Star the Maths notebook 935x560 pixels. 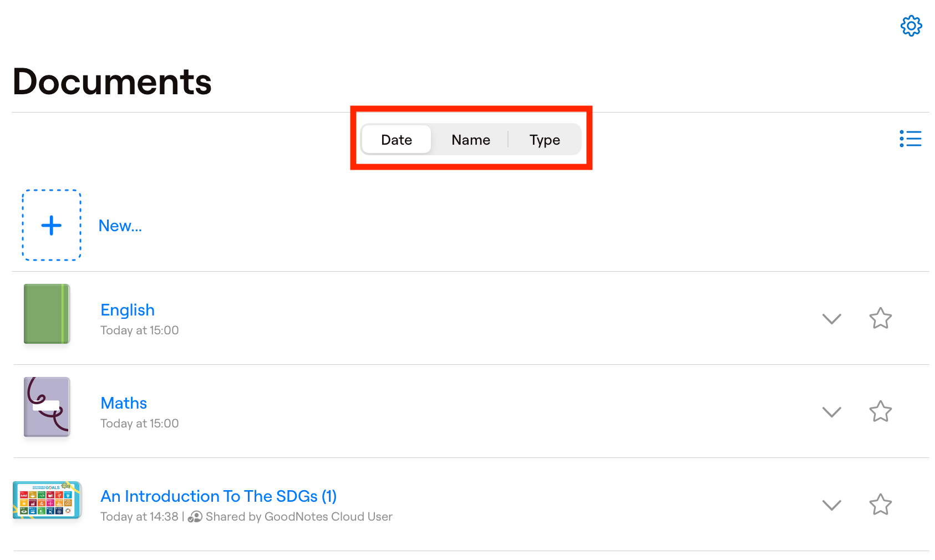click(x=880, y=411)
